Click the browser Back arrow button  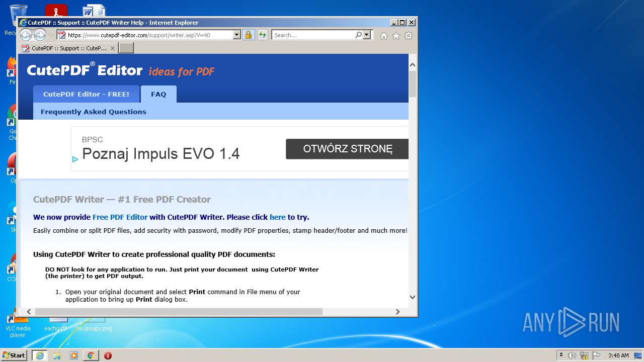point(26,35)
